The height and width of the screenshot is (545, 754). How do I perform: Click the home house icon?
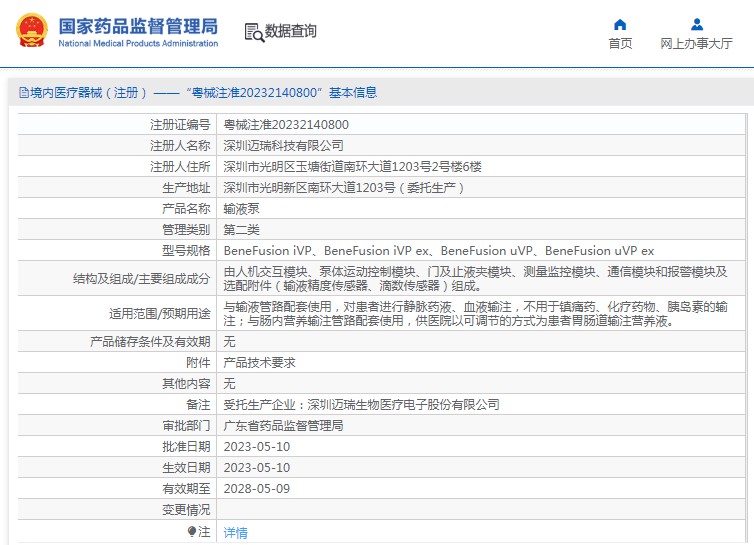pos(620,24)
